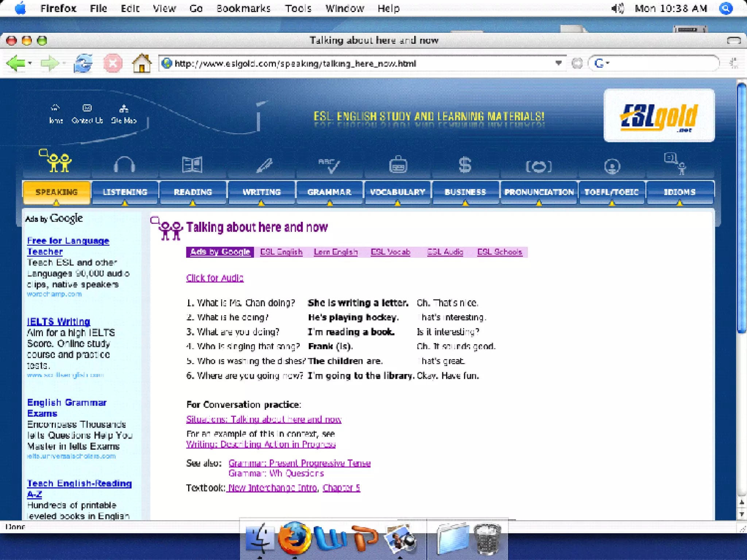
Task: Click the vertical page scrollbar thumb
Action: pos(741,208)
